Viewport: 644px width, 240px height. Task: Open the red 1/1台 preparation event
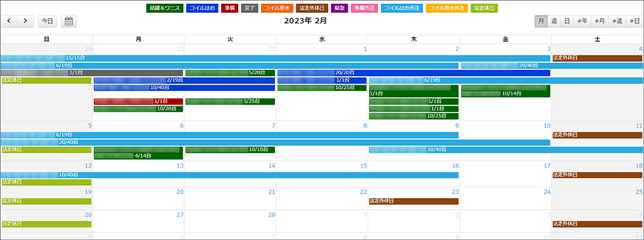point(138,101)
